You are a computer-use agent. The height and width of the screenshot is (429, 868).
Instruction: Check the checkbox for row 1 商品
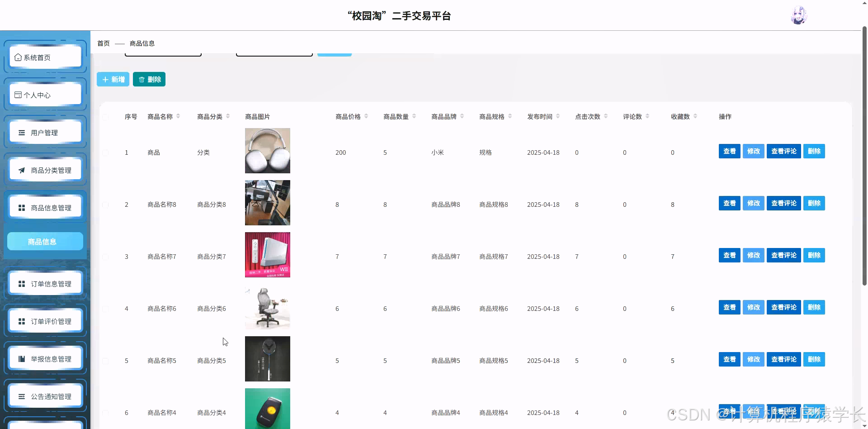[106, 153]
